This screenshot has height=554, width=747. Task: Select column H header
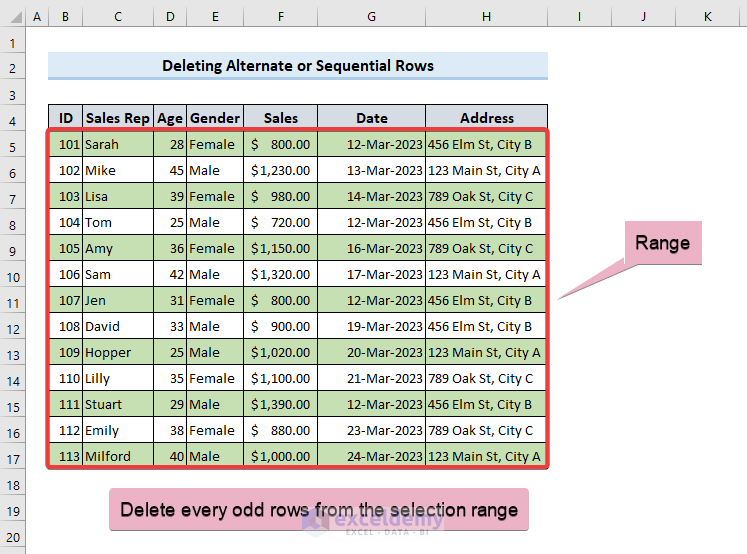[x=486, y=17]
